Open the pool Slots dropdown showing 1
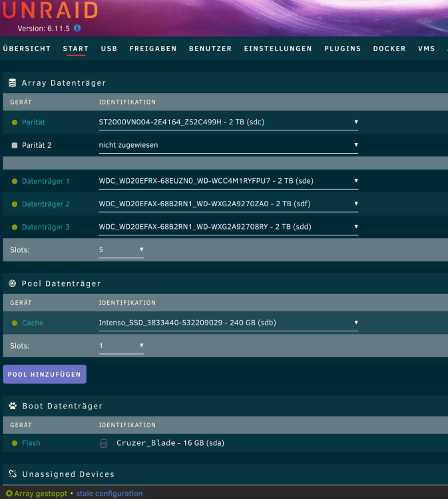This screenshot has height=499, width=448. tap(121, 345)
